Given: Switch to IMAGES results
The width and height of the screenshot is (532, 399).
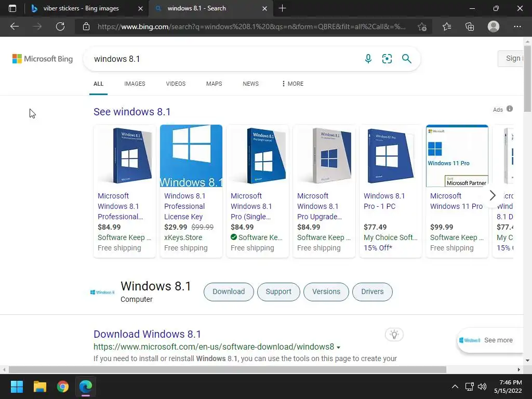Looking at the screenshot, I should pyautogui.click(x=135, y=84).
